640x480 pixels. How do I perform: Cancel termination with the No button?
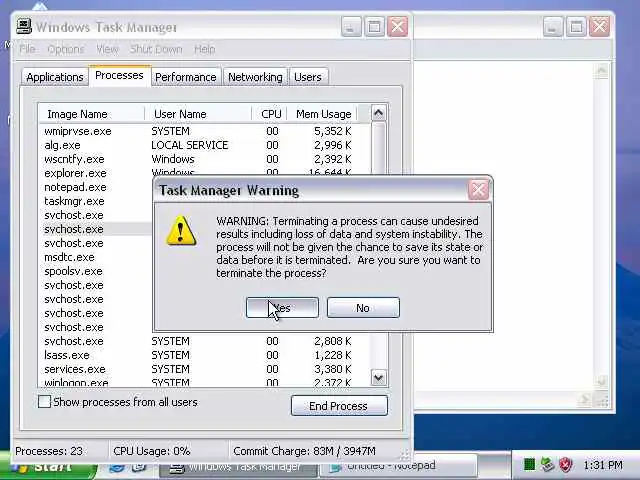[363, 308]
